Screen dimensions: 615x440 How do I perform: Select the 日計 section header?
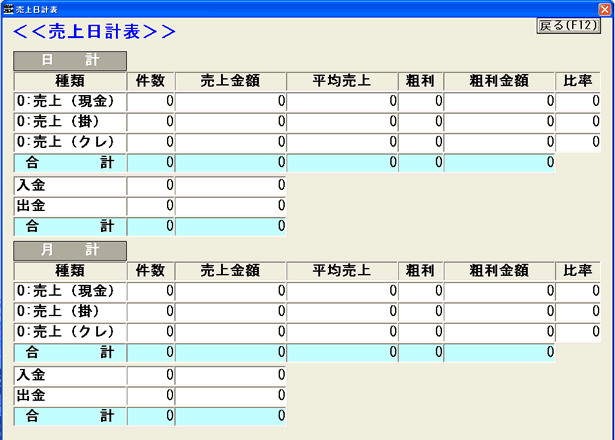pos(69,61)
